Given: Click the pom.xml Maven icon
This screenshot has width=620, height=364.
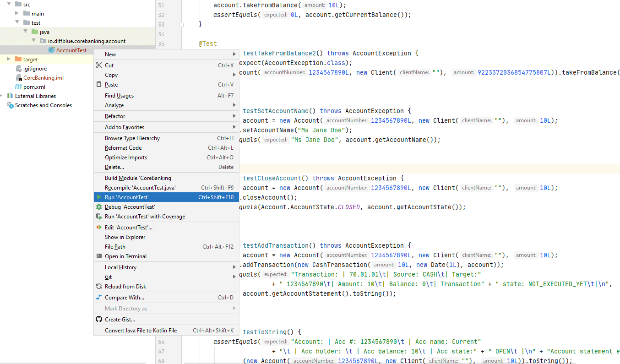Looking at the screenshot, I should 18,87.
